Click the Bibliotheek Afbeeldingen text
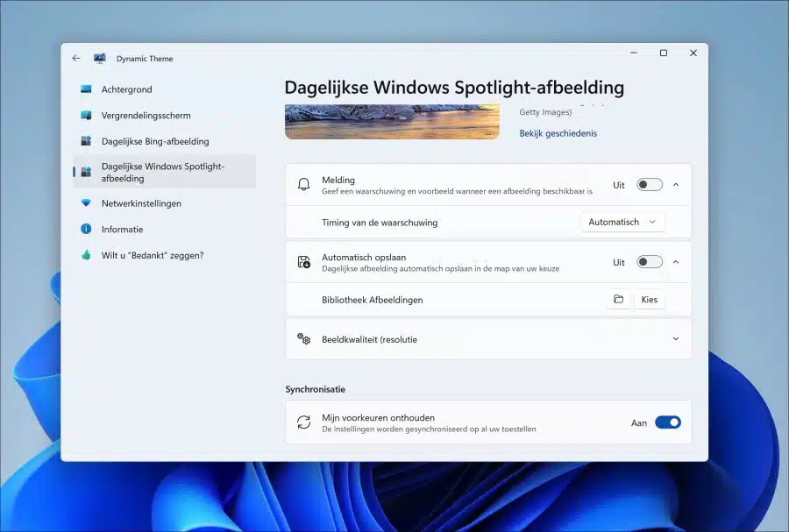789x532 pixels. pyautogui.click(x=372, y=300)
